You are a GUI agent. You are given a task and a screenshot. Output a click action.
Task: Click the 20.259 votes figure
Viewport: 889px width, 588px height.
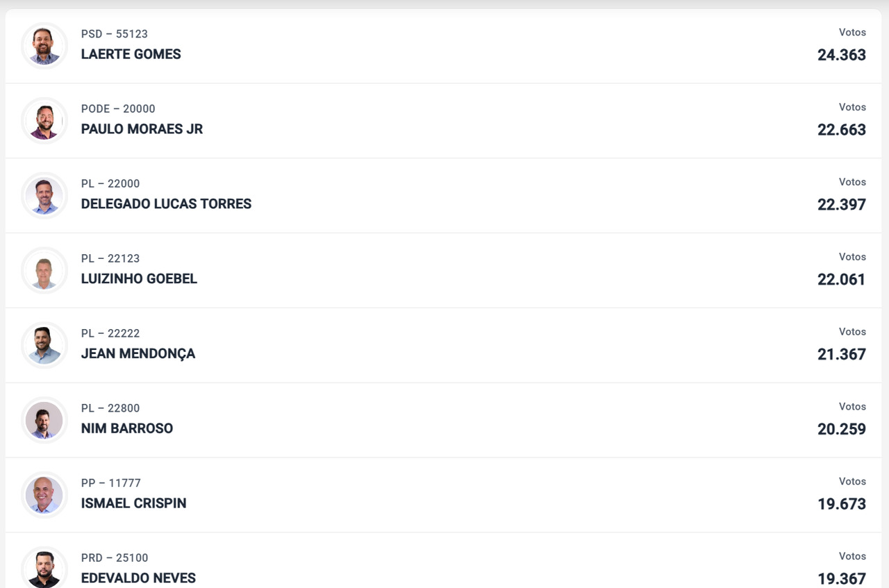pos(842,429)
